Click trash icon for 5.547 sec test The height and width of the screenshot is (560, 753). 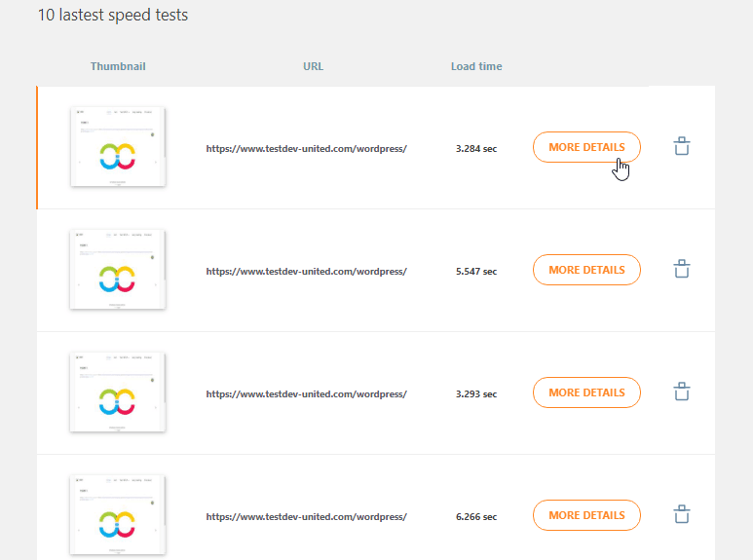click(x=682, y=270)
